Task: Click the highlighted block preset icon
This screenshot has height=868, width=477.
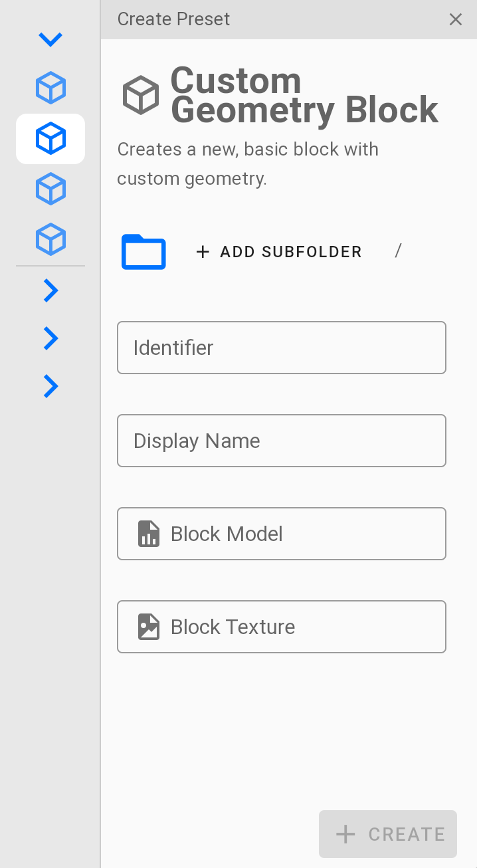Action: pyautogui.click(x=50, y=138)
